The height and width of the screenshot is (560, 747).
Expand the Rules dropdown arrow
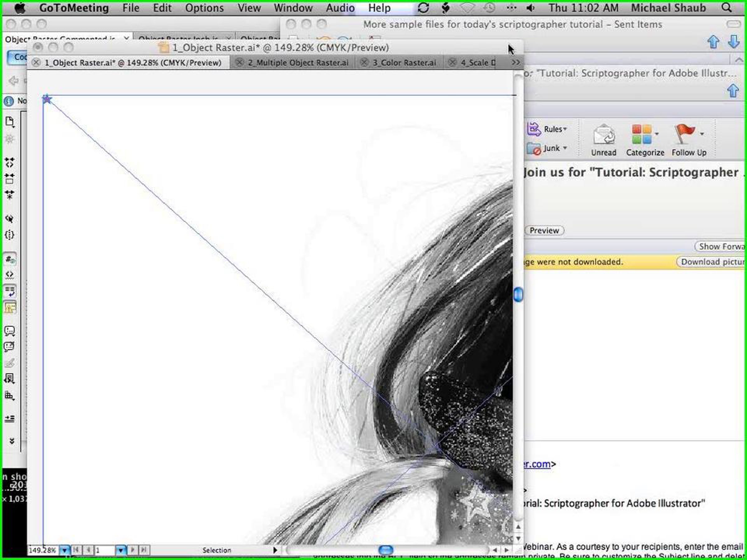[x=565, y=129]
